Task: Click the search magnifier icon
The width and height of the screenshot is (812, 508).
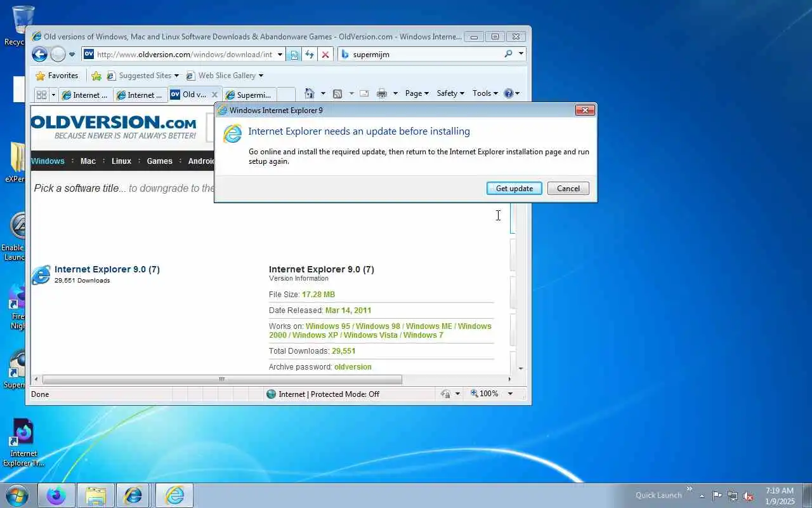Action: pos(508,54)
